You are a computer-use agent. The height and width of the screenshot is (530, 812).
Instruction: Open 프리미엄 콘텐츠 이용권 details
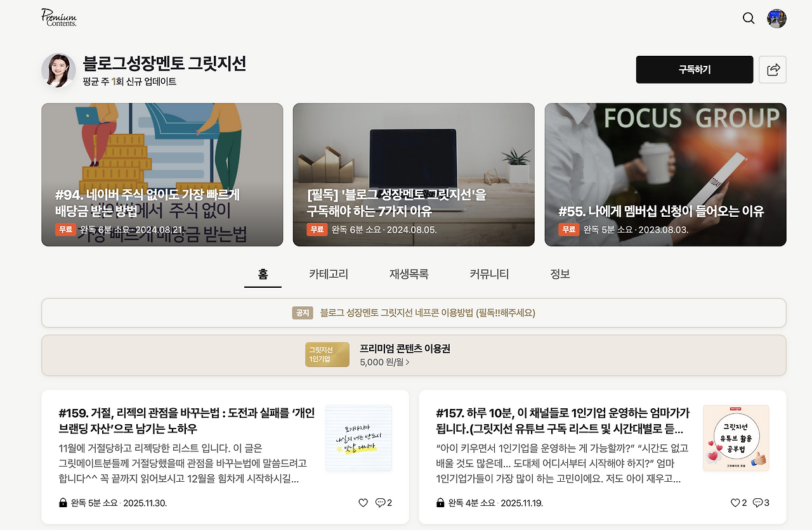coord(405,349)
